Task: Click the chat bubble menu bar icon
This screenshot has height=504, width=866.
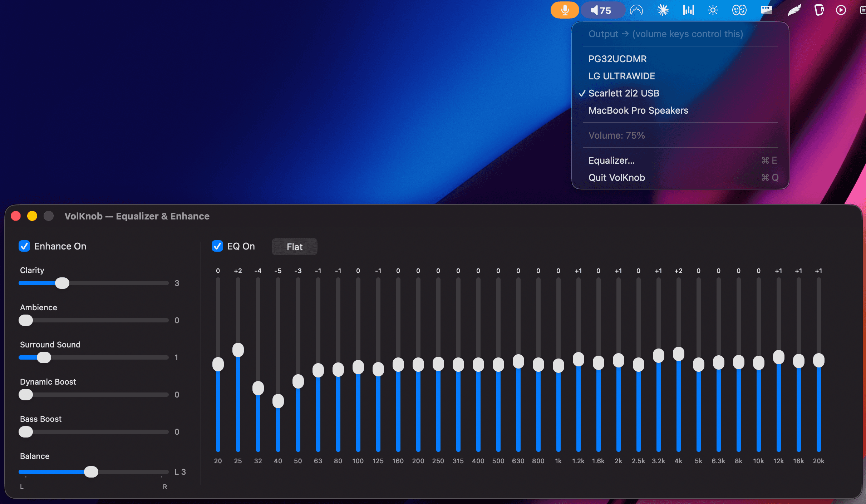Action: [766, 10]
